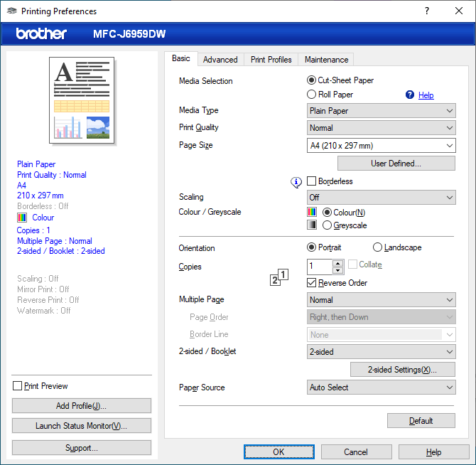This screenshot has width=476, height=465.
Task: Click the blue Help question mark icon
Action: tap(409, 95)
